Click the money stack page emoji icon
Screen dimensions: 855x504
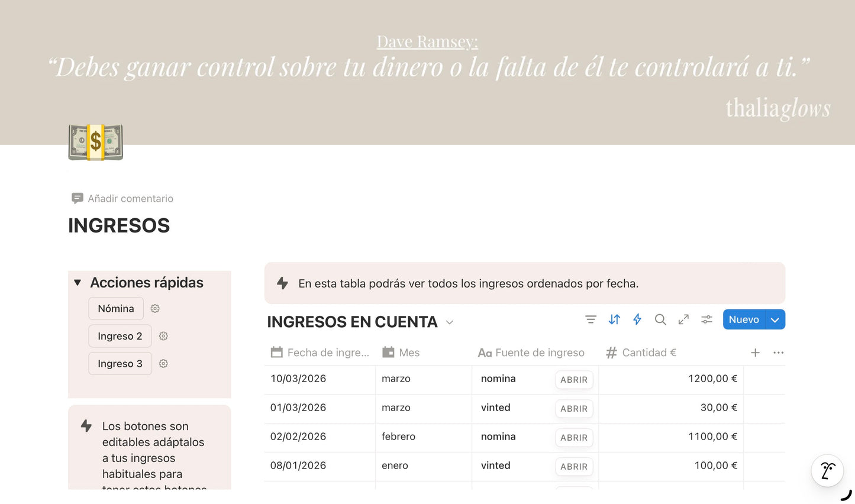coord(95,142)
